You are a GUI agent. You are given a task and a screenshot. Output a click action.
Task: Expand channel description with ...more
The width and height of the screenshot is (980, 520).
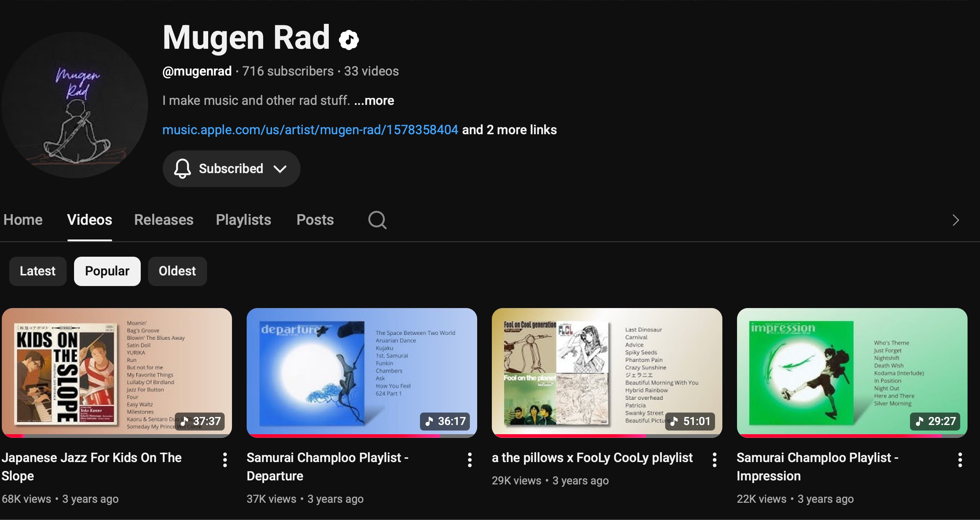(x=374, y=100)
